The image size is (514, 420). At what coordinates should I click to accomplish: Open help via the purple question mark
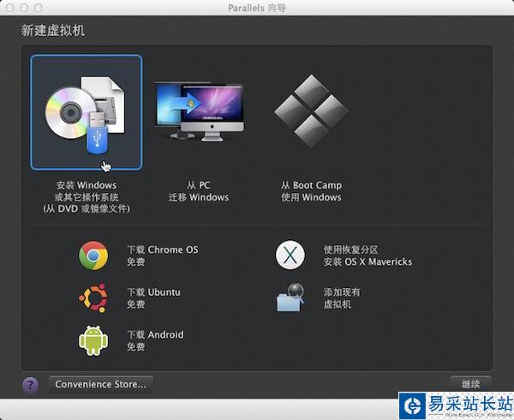pos(30,385)
